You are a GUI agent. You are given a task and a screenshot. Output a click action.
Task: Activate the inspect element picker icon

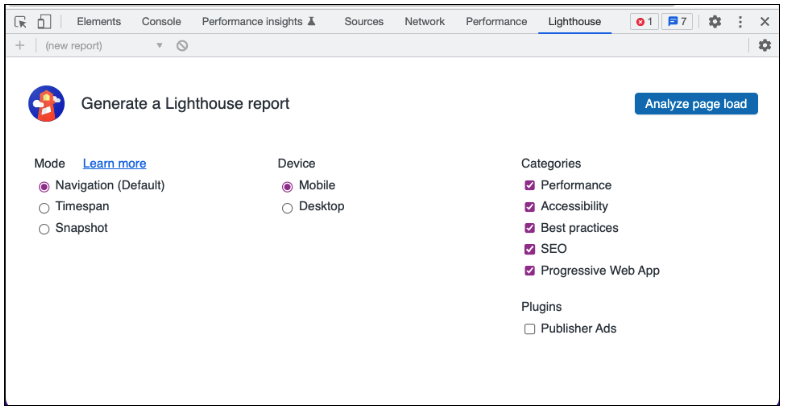point(21,22)
